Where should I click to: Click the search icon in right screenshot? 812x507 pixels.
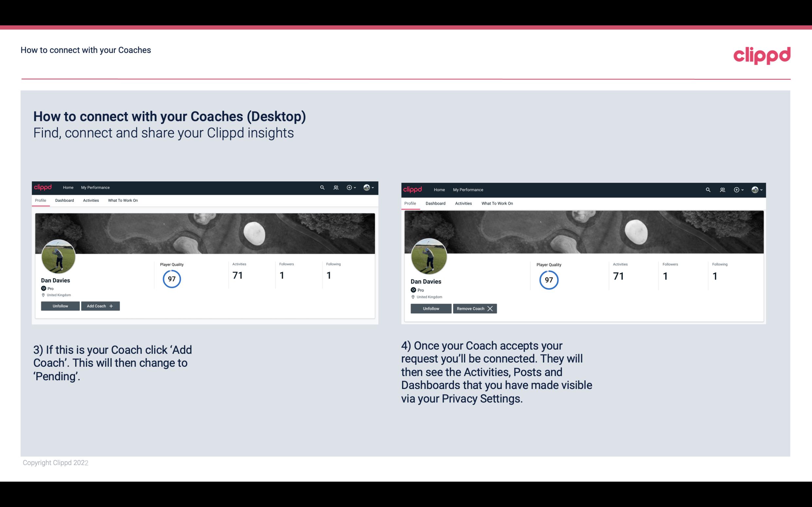coord(707,190)
